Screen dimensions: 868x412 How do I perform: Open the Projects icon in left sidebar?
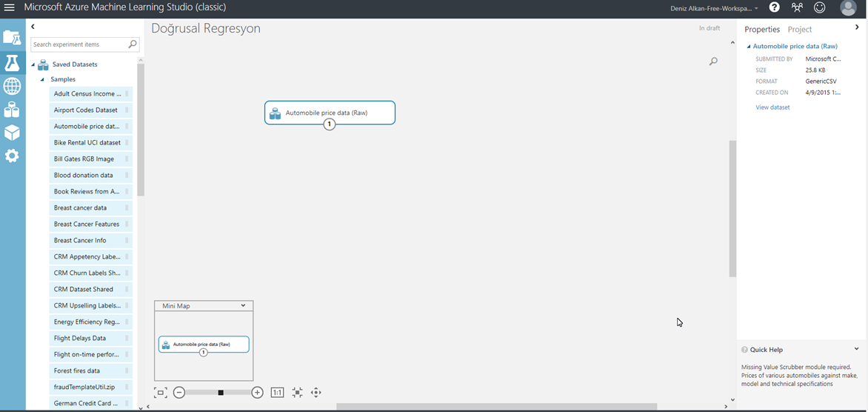point(12,39)
